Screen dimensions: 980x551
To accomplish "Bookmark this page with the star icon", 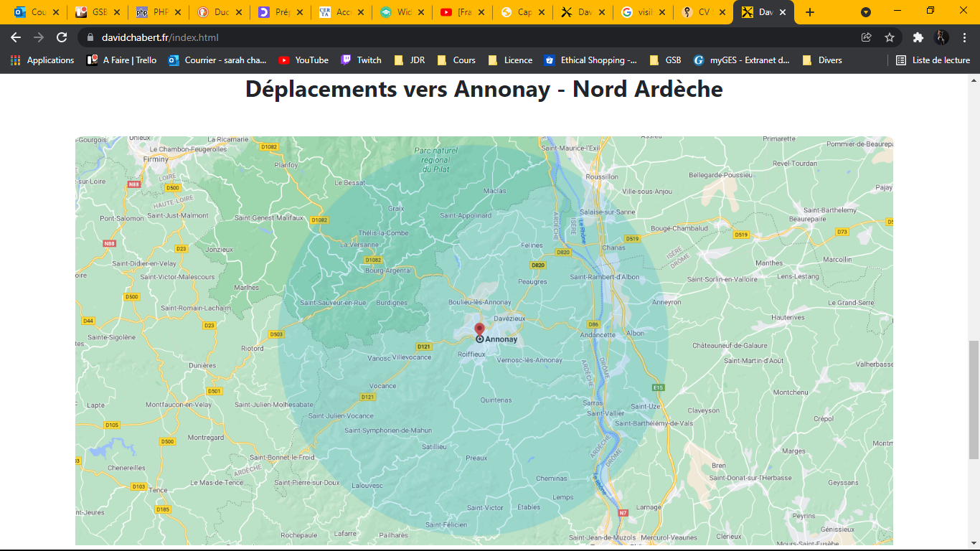I will tap(890, 37).
